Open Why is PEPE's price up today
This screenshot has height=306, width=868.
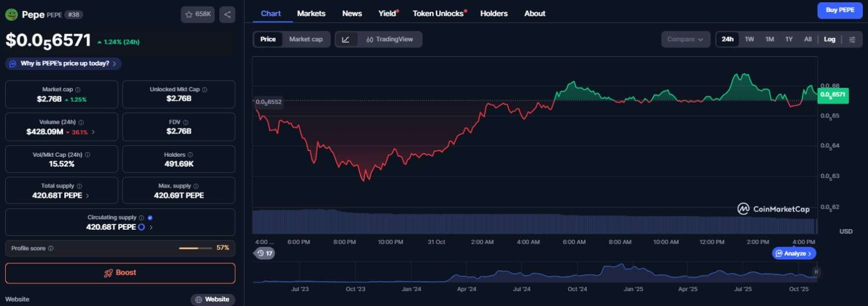point(64,64)
